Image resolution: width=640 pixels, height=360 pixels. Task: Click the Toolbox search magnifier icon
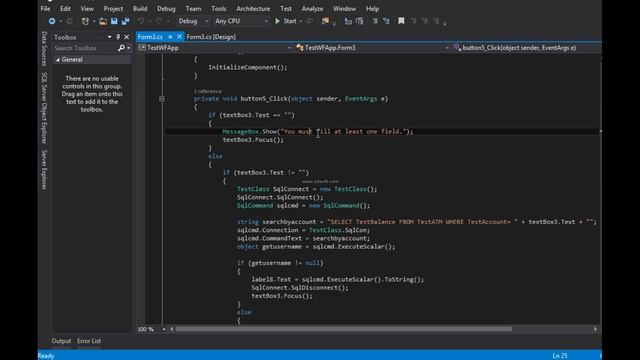(x=121, y=48)
